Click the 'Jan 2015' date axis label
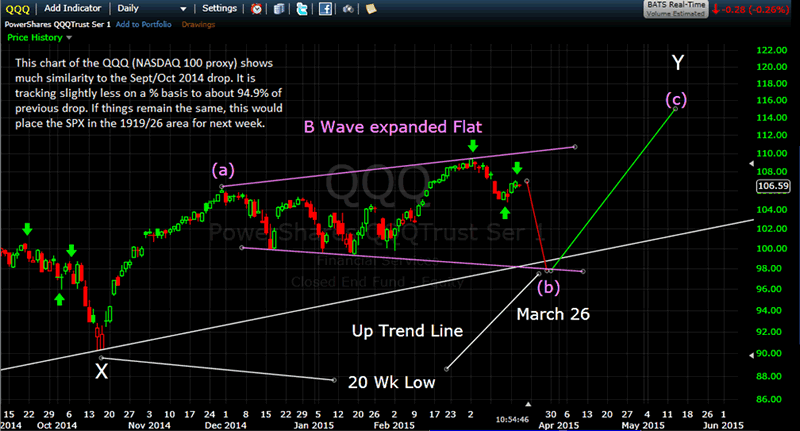The width and height of the screenshot is (800, 431). coord(316,425)
